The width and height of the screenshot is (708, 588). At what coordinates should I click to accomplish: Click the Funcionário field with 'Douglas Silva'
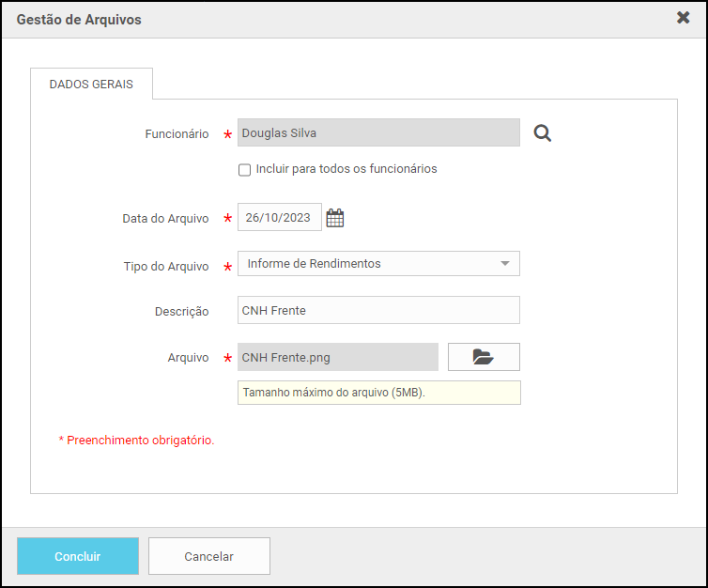click(x=378, y=132)
